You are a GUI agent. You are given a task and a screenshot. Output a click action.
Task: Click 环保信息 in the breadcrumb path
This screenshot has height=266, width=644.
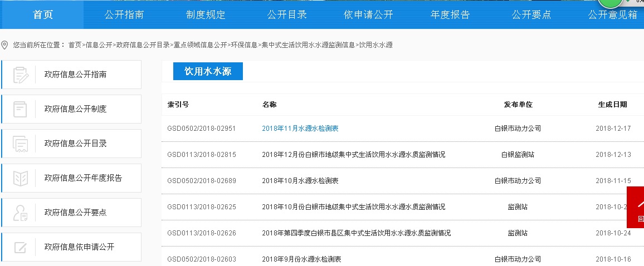[244, 45]
